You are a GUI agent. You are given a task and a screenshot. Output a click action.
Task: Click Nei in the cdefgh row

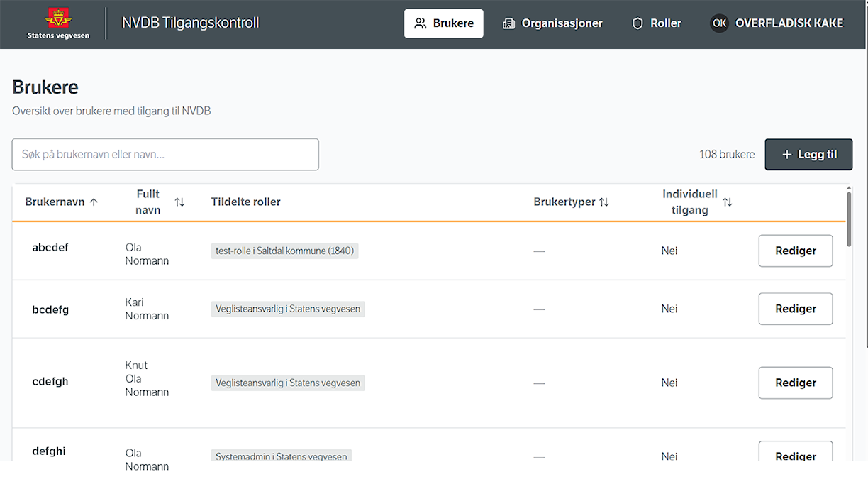point(669,383)
